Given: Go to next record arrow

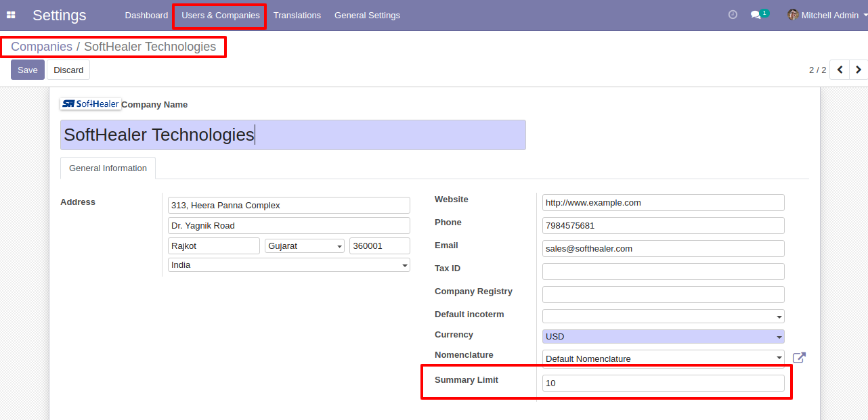Looking at the screenshot, I should [859, 70].
